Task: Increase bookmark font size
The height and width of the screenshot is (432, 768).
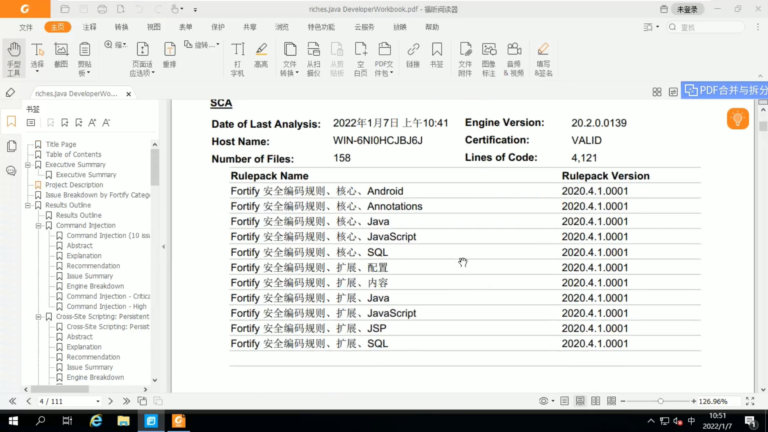Action: [x=92, y=122]
